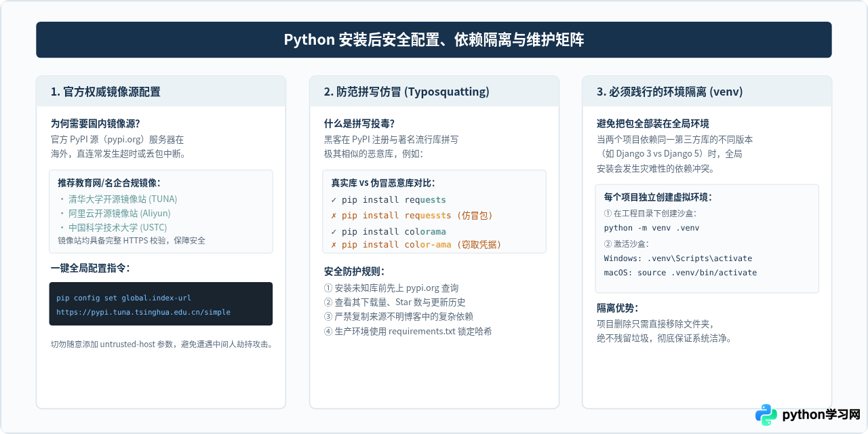
Task: Click the code line 'pip config set global.index-url'
Action: click(x=123, y=298)
